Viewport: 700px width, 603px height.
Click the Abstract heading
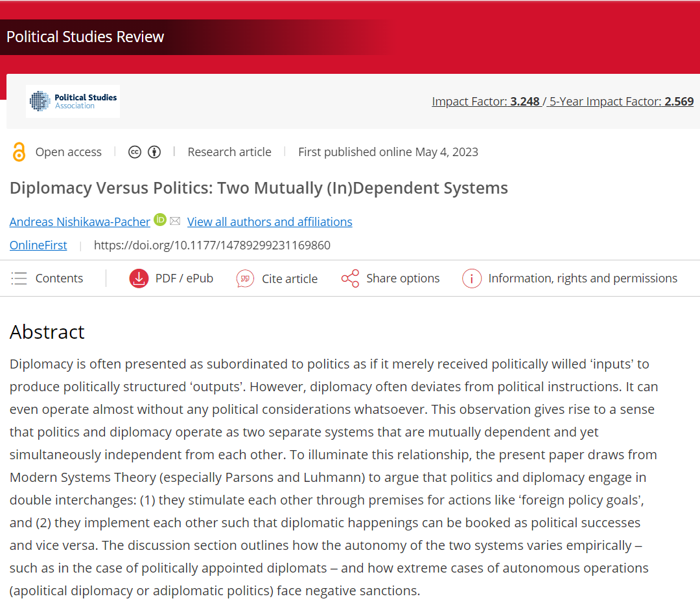pyautogui.click(x=47, y=332)
